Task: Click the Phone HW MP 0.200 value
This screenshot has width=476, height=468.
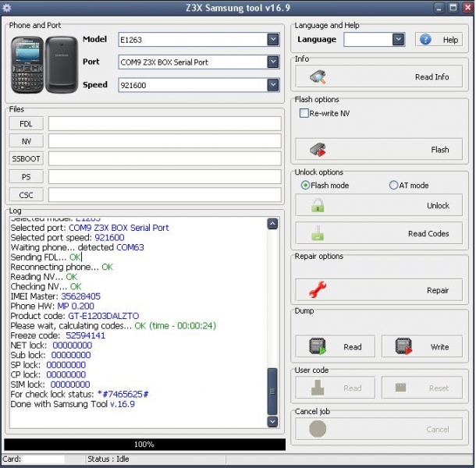Action: coord(76,306)
